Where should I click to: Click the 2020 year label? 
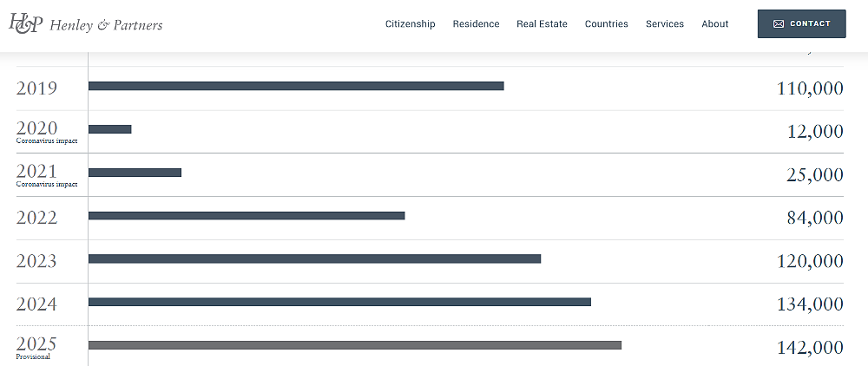point(36,127)
